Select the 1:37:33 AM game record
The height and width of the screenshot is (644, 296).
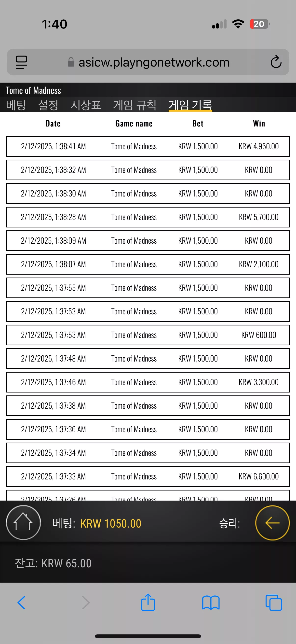pos(148,476)
